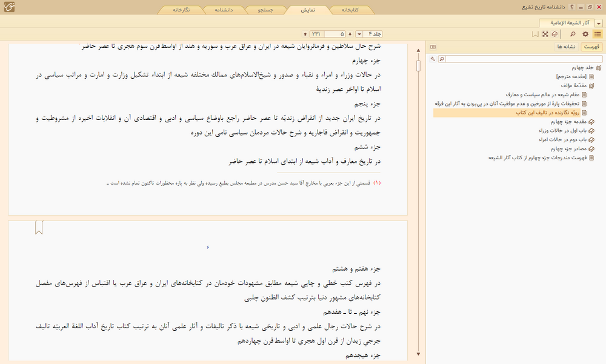This screenshot has width=606, height=364.
Task: Click the scroll down arrow of the text view
Action: (418, 354)
